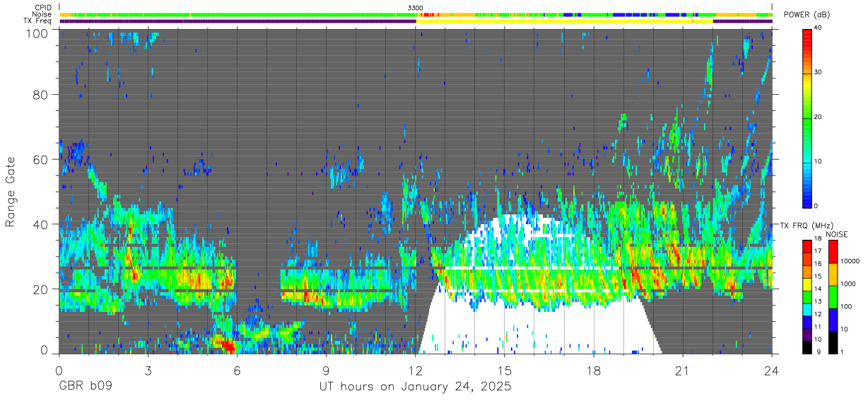
Task: Click the blue bottom of power color bar
Action: (x=807, y=198)
